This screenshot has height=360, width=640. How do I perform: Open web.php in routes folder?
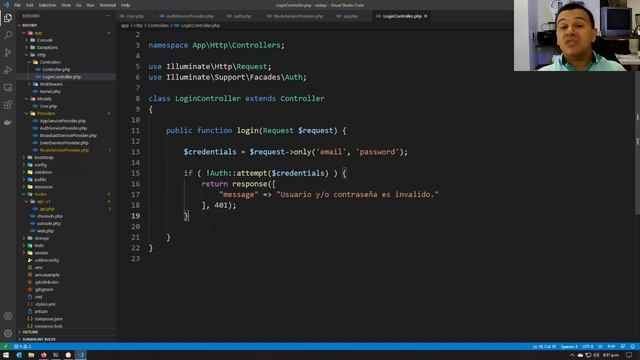tap(45, 231)
